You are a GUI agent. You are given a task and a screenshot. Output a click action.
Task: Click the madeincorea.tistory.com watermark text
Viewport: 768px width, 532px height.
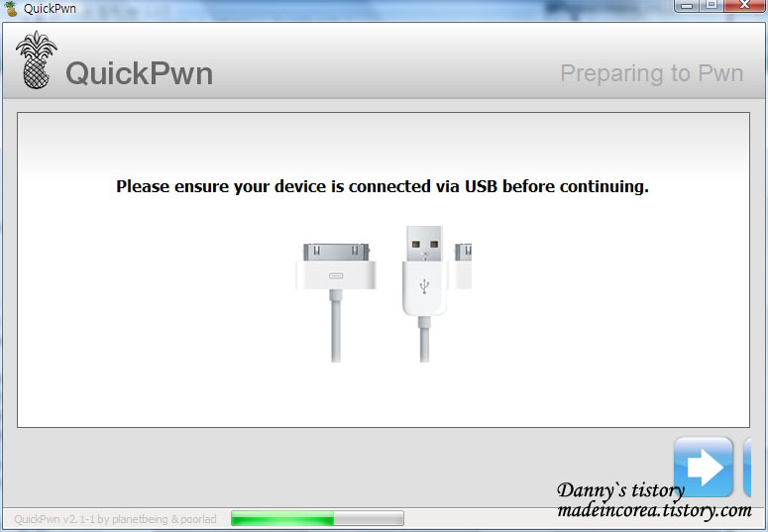pos(654,510)
